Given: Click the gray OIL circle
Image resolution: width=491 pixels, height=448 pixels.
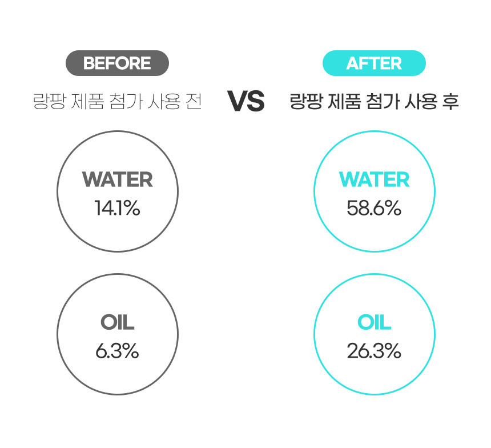Looking at the screenshot, I should tap(118, 334).
